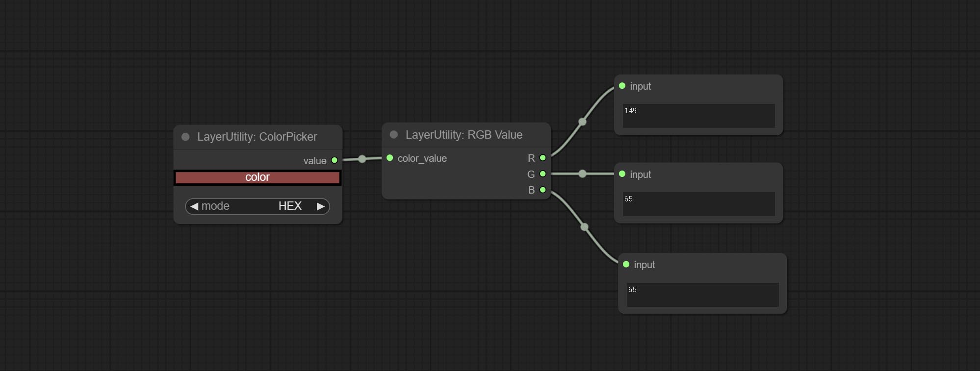Click link midpoint between ColorPicker and RGB Value
This screenshot has width=980, height=371.
pyautogui.click(x=362, y=159)
